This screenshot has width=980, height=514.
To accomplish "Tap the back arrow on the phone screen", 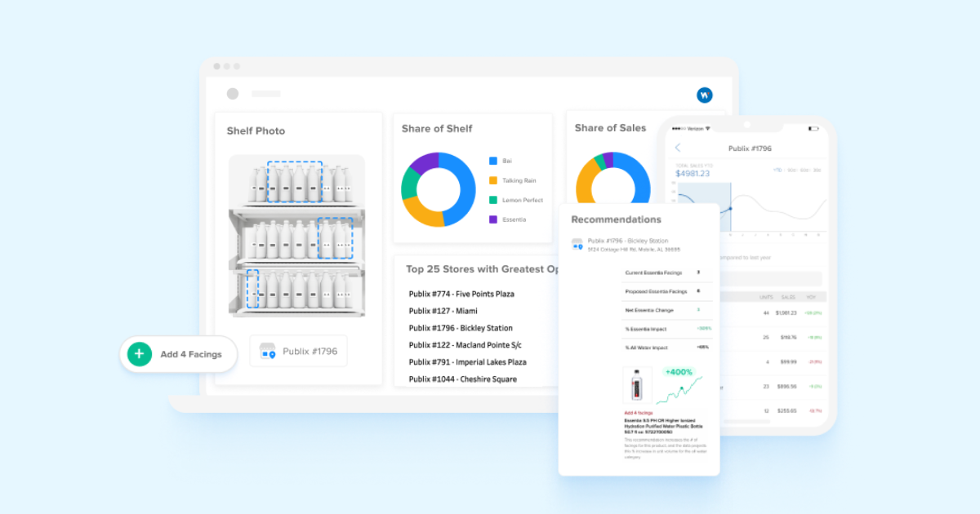I will coord(678,148).
